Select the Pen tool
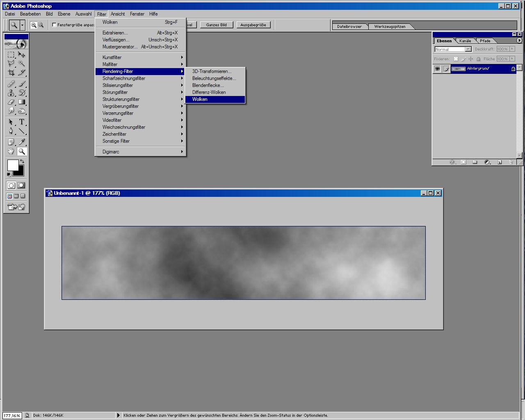 (x=11, y=131)
